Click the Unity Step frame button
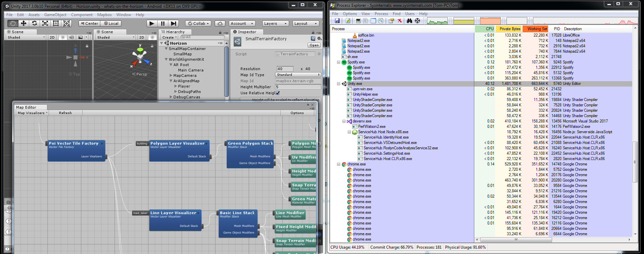This screenshot has width=644, height=254. coord(173,23)
